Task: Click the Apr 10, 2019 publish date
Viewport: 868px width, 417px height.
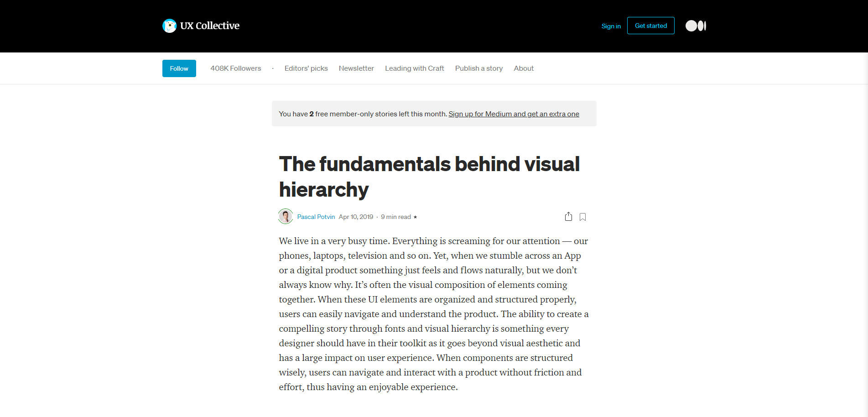Action: (x=356, y=217)
